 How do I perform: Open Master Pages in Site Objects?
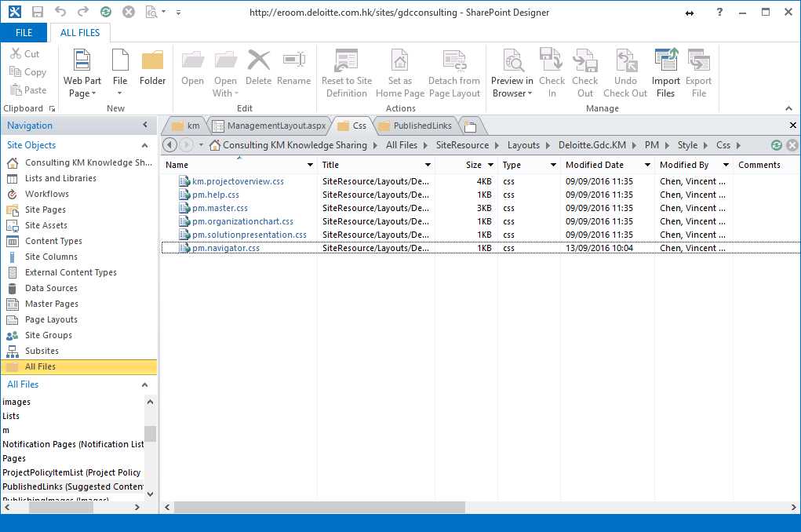tap(51, 304)
